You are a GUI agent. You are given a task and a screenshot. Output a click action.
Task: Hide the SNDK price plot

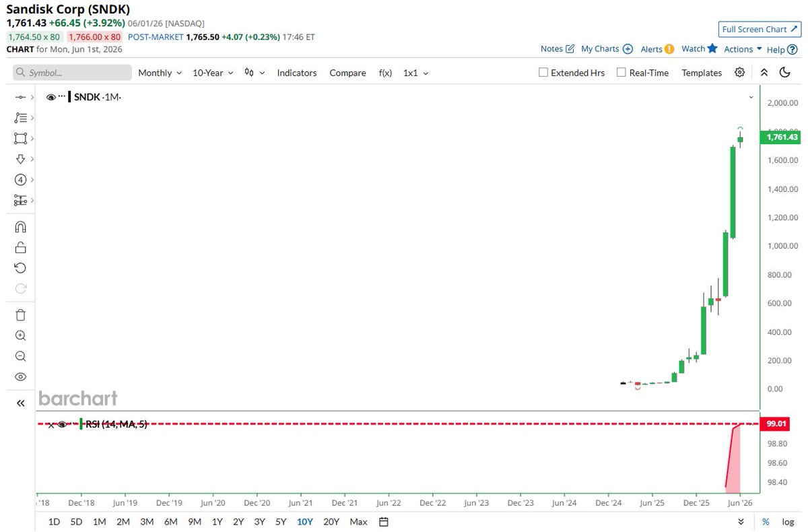point(50,97)
